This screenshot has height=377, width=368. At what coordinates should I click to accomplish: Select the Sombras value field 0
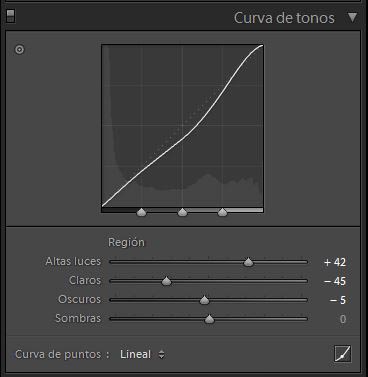pos(343,319)
